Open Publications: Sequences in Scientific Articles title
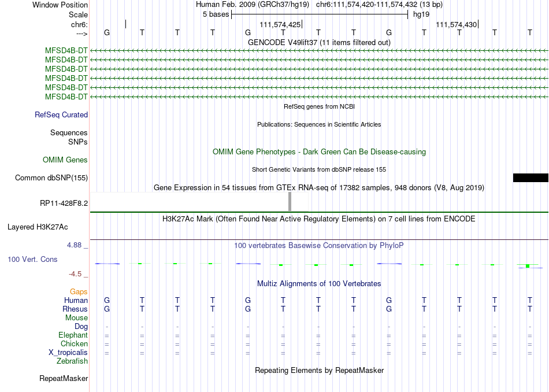549x392 pixels. coord(319,124)
